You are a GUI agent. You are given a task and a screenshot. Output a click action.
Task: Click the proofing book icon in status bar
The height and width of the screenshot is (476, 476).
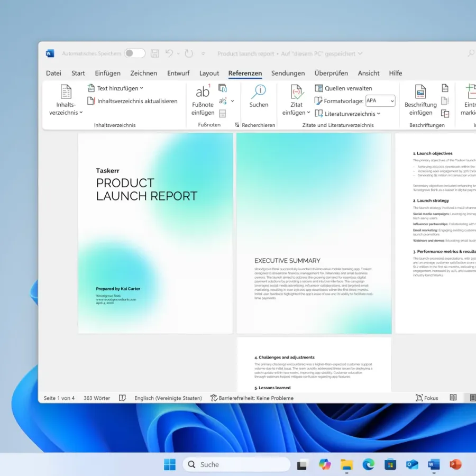click(122, 398)
